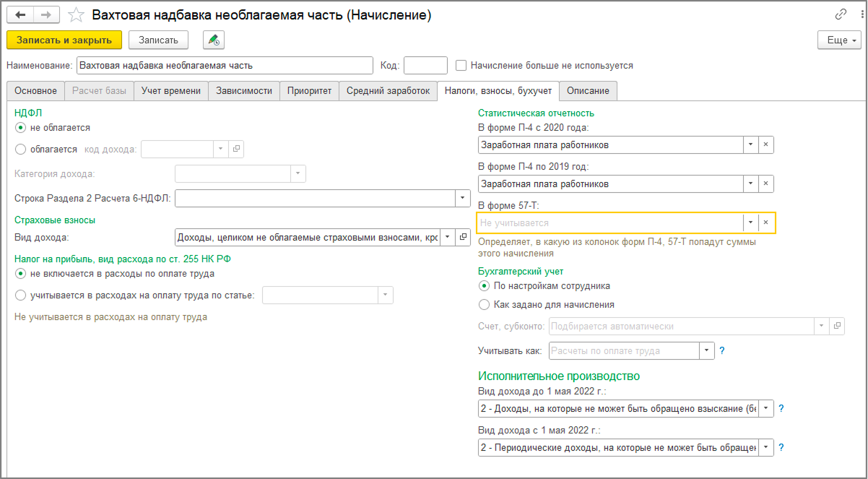This screenshot has height=479, width=868.
Task: Click 'Записать и закрыть' button
Action: point(64,40)
